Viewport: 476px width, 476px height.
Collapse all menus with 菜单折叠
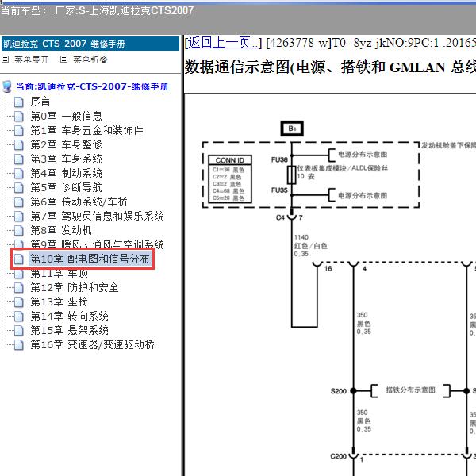point(90,59)
